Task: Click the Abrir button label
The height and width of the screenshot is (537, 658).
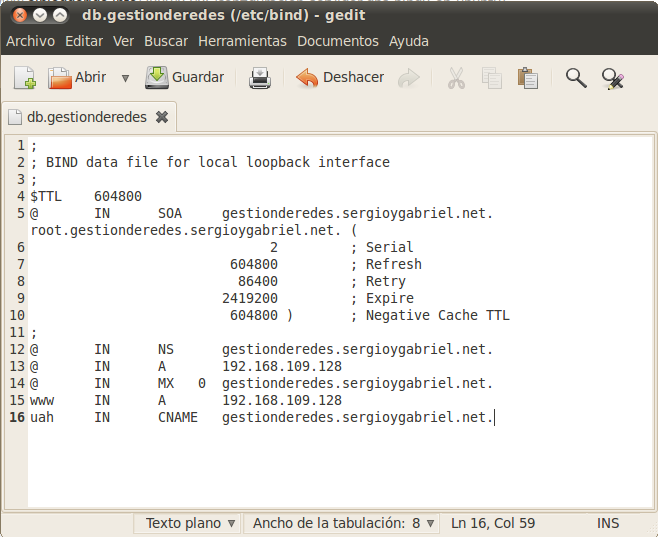Action: [90, 77]
